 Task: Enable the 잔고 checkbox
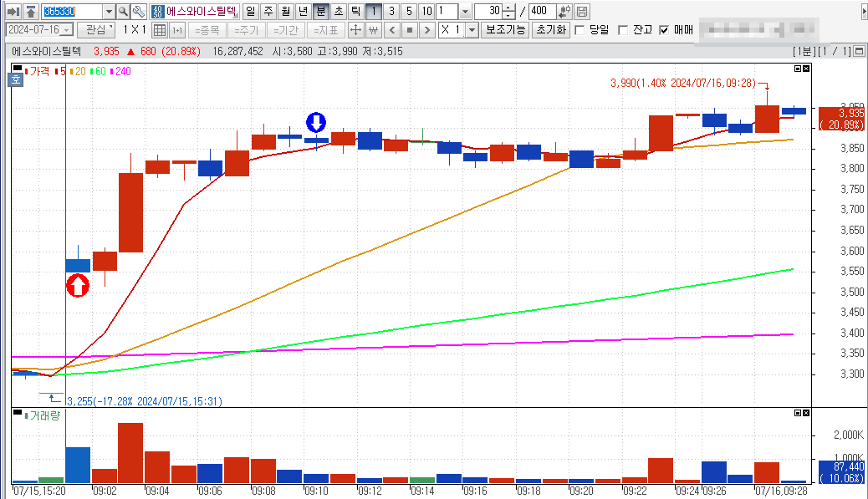[623, 30]
